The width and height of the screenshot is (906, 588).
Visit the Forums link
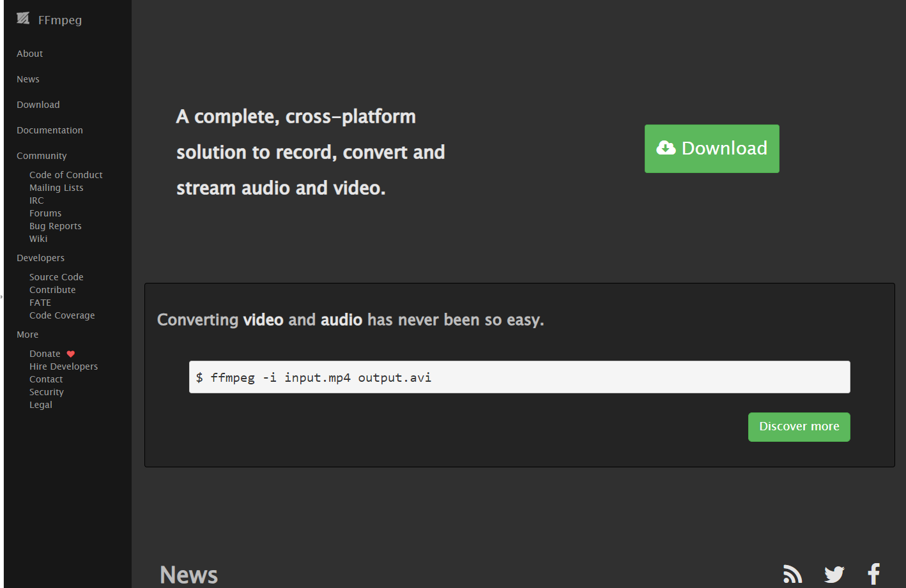pyautogui.click(x=45, y=213)
